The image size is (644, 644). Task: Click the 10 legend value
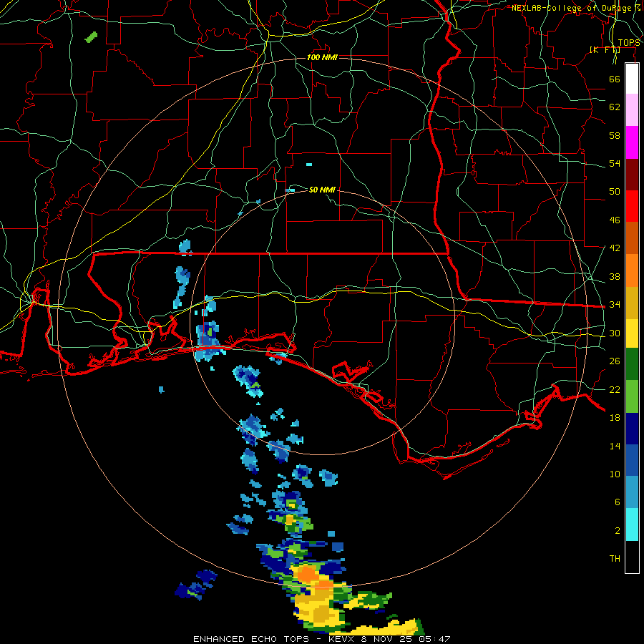[x=615, y=474]
